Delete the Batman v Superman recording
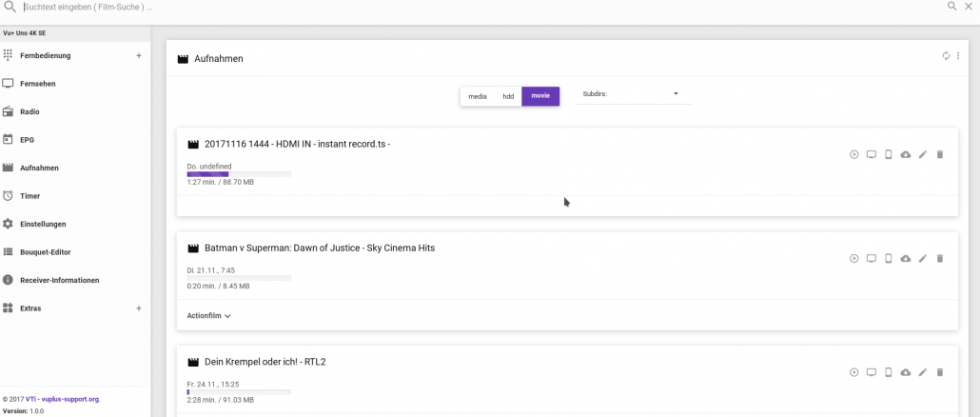This screenshot has height=417, width=980. coord(939,258)
